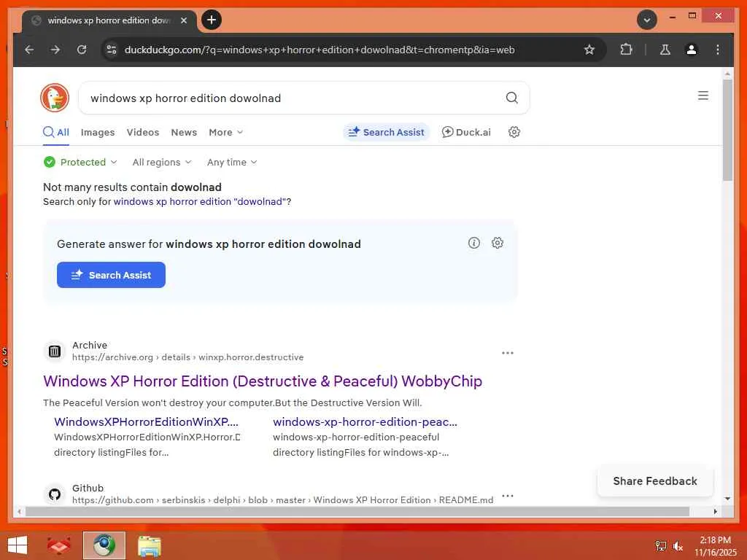Image resolution: width=747 pixels, height=560 pixels.
Task: Open the info icon in Search Assist box
Action: [474, 243]
